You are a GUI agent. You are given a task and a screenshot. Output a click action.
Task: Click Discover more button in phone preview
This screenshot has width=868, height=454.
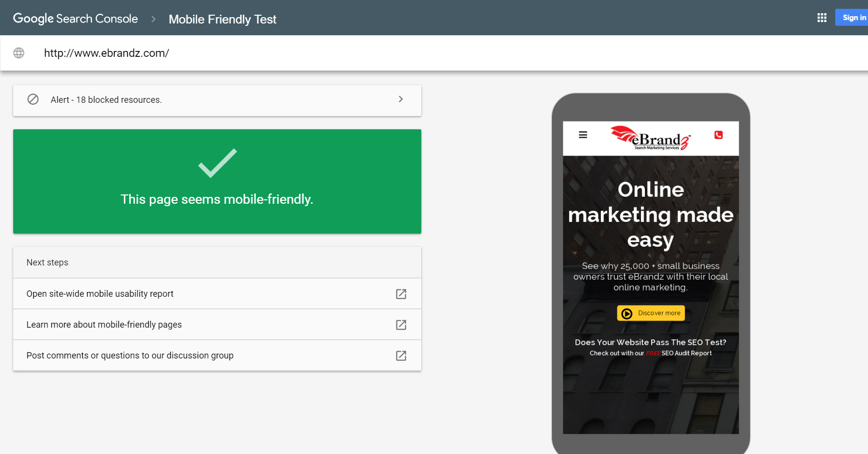[x=651, y=313]
